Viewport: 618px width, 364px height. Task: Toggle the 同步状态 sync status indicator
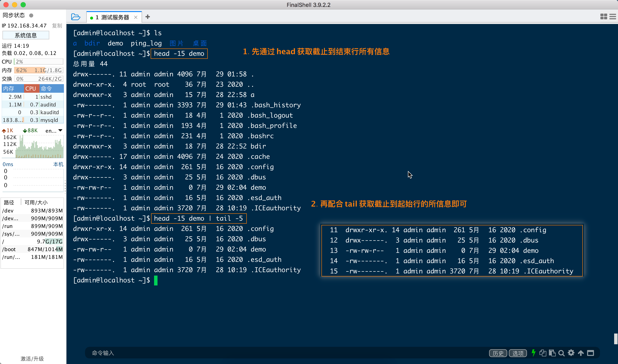click(x=31, y=15)
